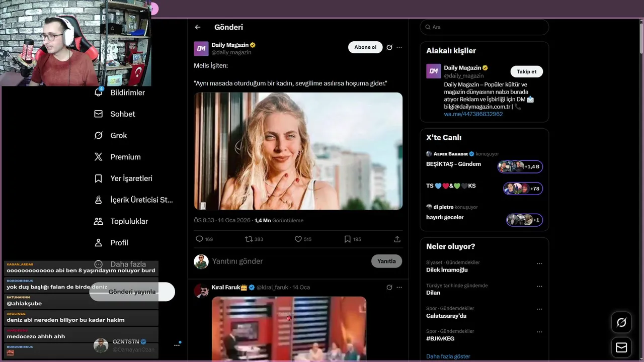Click Takip et for Daily Magazin
Viewport: 644px width, 362px height.
pos(526,71)
